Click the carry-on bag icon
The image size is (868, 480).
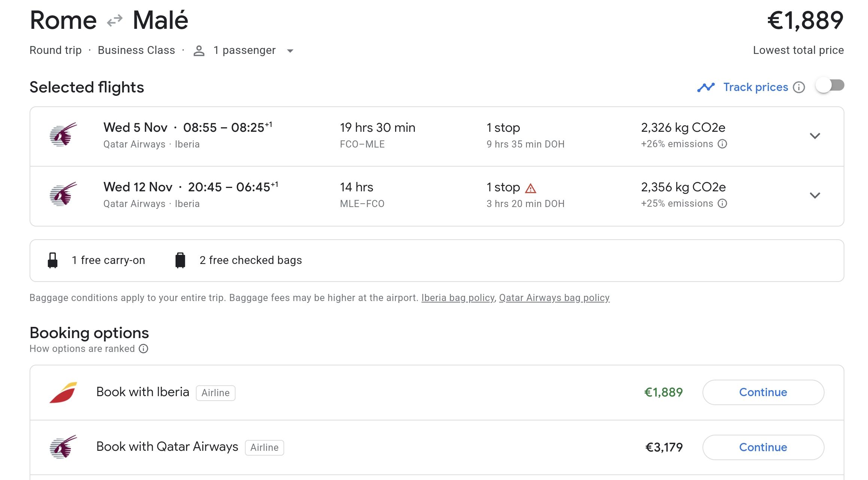pos(53,260)
